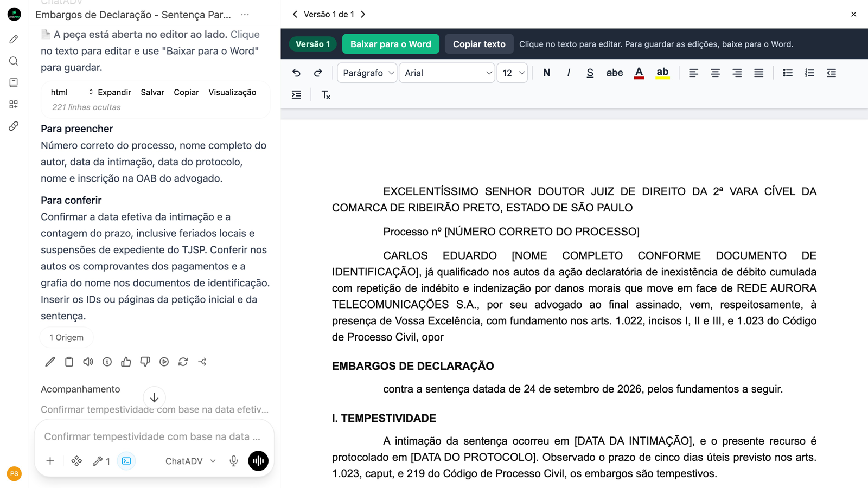Image resolution: width=868 pixels, height=488 pixels.
Task: Like the response with the thumbs-up icon
Action: click(126, 362)
